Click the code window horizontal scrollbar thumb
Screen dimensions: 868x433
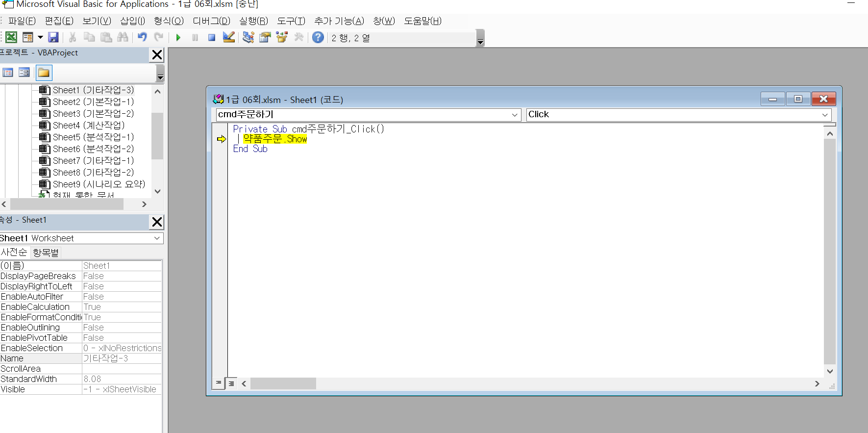(x=283, y=383)
